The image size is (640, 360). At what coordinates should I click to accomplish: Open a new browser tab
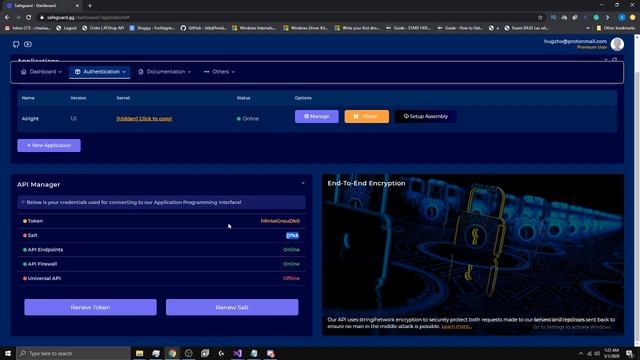coord(90,6)
